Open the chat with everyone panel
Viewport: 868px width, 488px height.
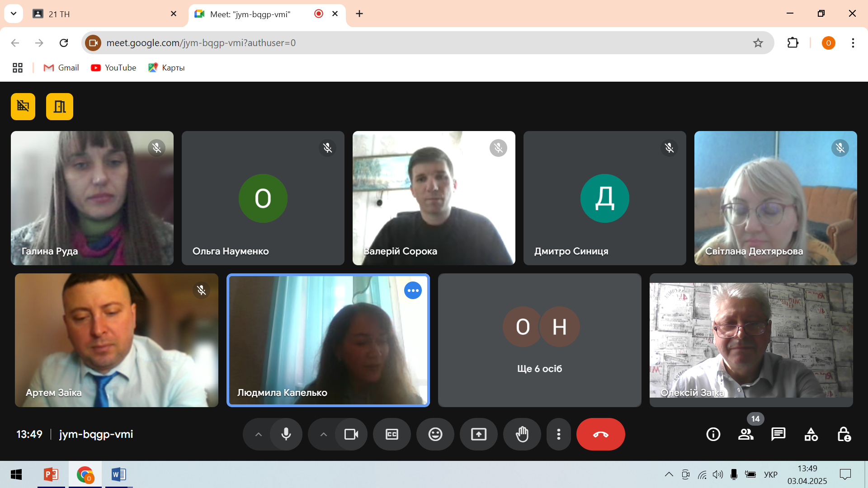point(778,434)
